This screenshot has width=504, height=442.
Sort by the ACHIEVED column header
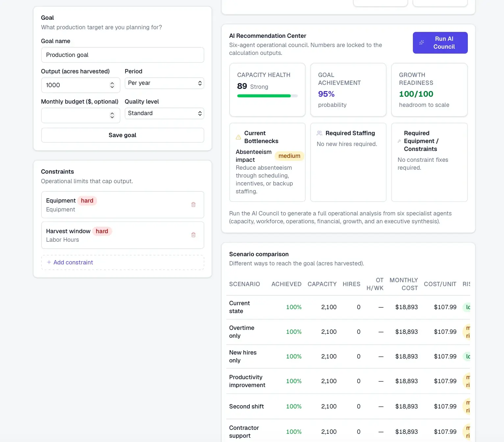click(x=286, y=284)
